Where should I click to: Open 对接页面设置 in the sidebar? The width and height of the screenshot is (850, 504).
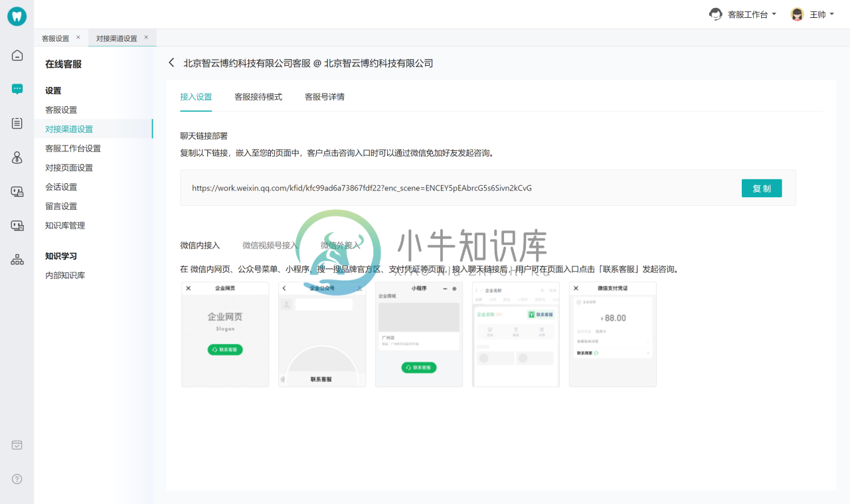click(x=69, y=167)
